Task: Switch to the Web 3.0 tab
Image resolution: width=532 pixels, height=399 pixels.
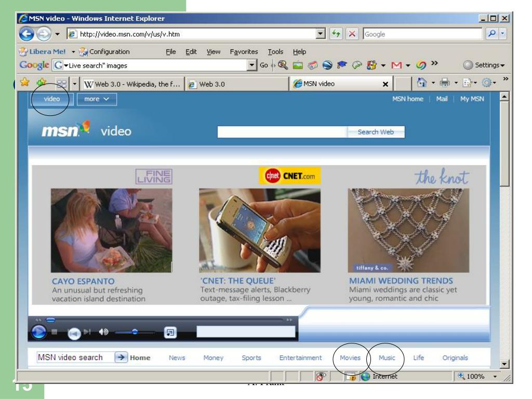Action: [237, 84]
